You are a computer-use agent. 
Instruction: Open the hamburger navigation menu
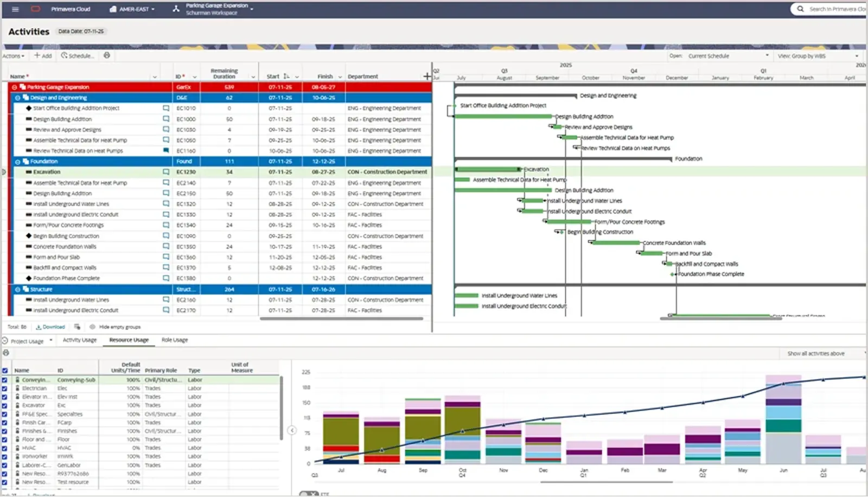click(x=15, y=9)
